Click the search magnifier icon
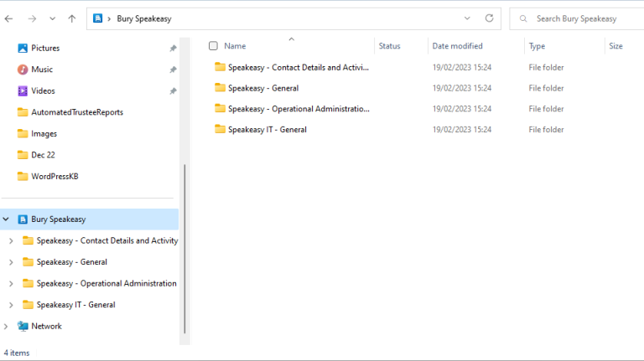 (x=523, y=19)
